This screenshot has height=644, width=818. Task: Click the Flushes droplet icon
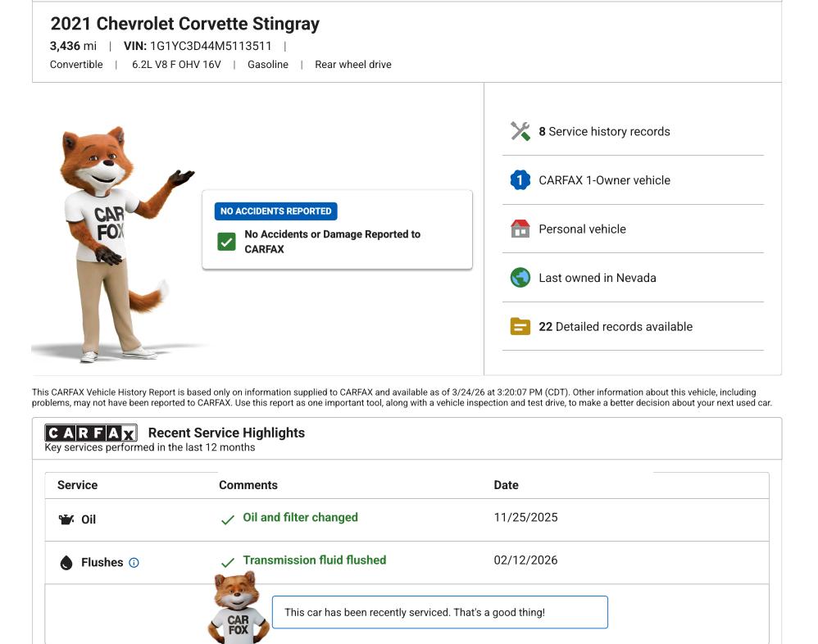66,563
